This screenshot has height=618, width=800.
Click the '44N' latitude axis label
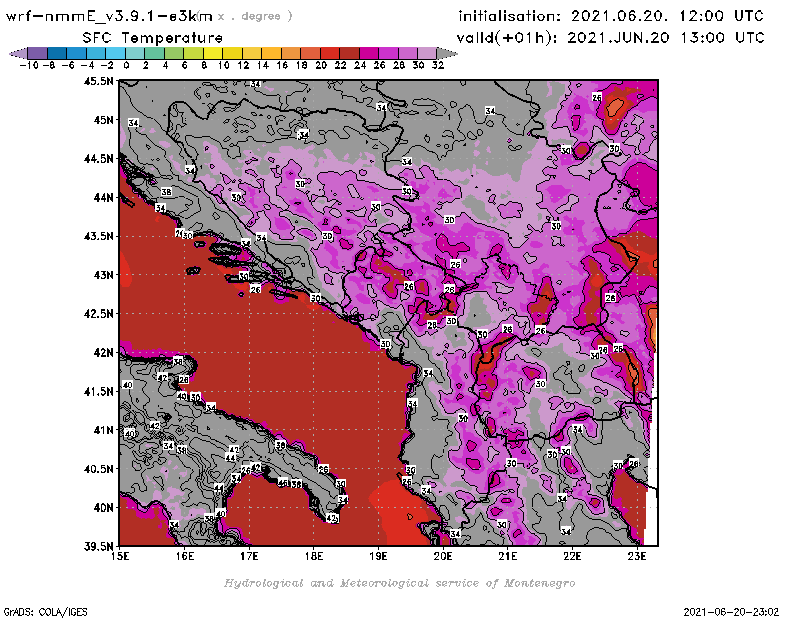coord(103,197)
